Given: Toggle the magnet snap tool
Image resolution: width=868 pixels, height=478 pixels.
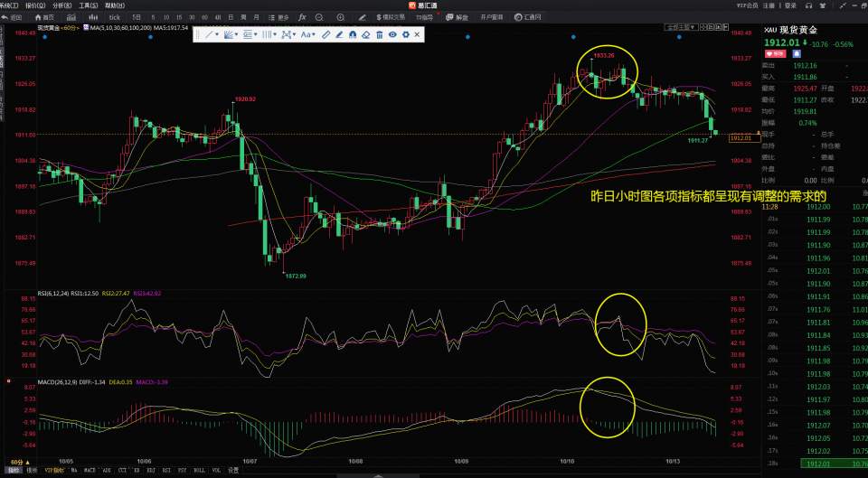Looking at the screenshot, I should [x=352, y=34].
